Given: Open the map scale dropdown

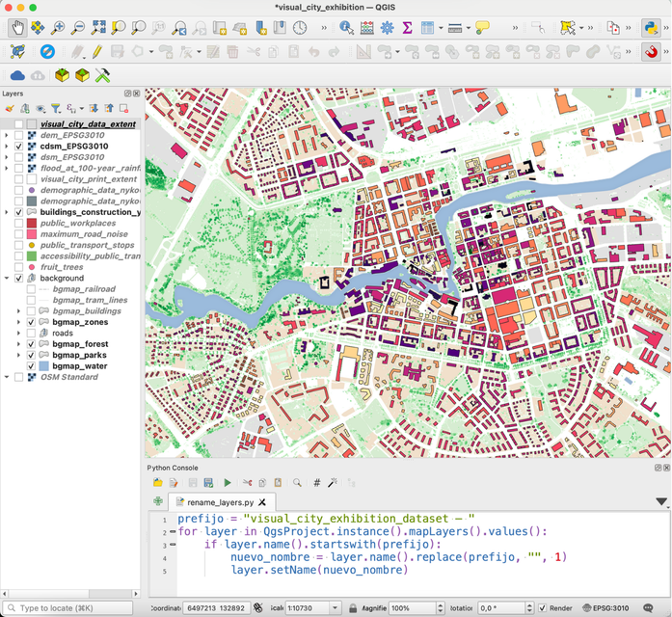Looking at the screenshot, I should click(x=335, y=608).
